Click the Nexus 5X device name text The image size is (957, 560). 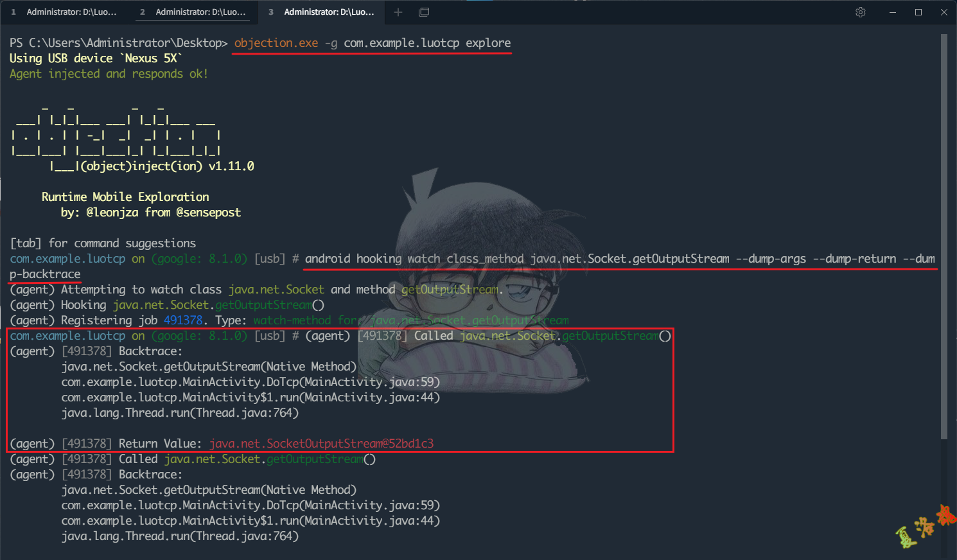pyautogui.click(x=151, y=58)
